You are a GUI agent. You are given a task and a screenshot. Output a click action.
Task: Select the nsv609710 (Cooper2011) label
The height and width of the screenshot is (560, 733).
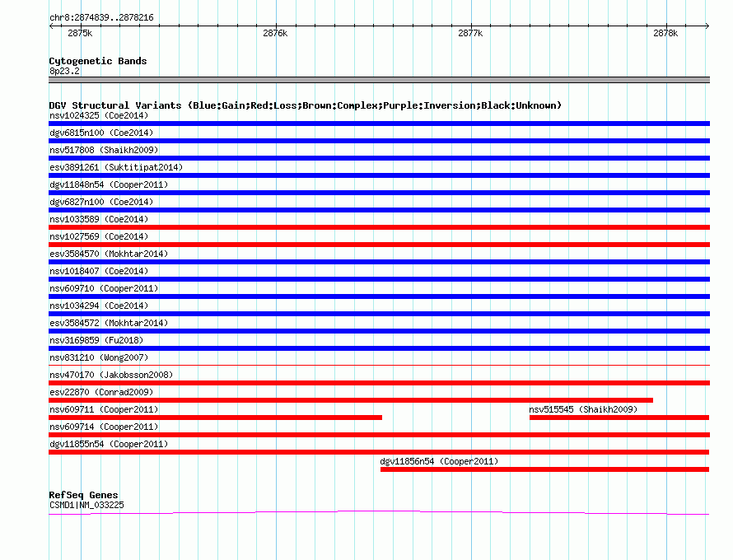tap(104, 288)
